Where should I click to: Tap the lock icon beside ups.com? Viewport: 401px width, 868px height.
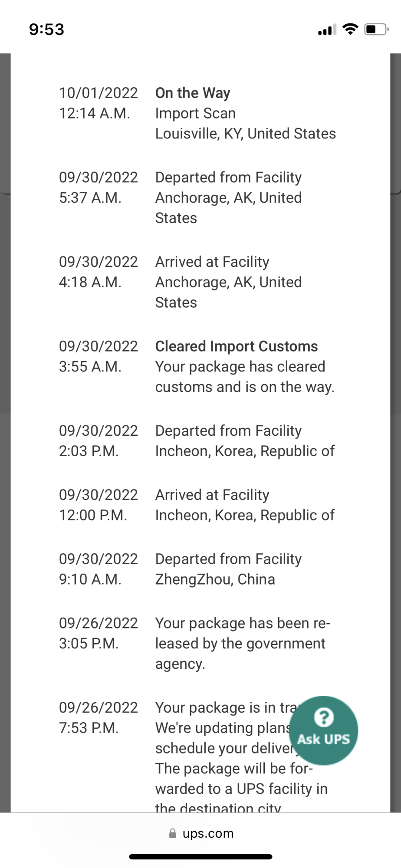(x=173, y=833)
